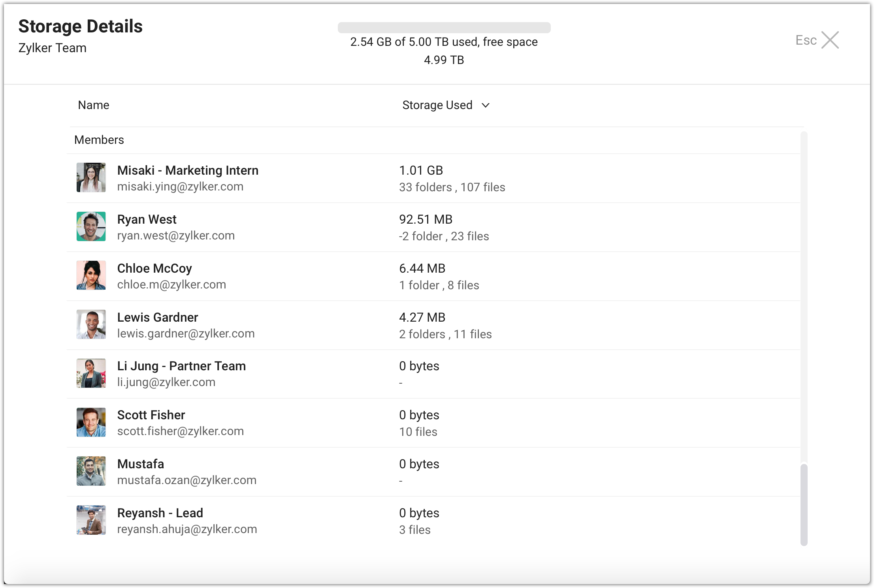Click the vertical scrollbar thumb

804,505
